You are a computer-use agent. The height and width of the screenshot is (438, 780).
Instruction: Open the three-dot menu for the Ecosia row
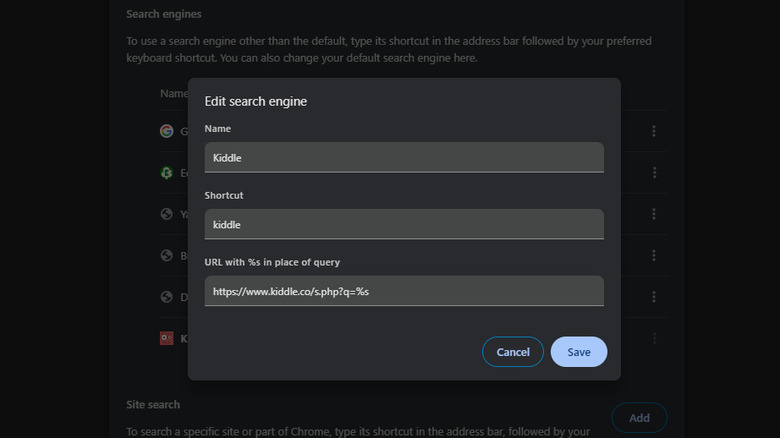coord(654,172)
